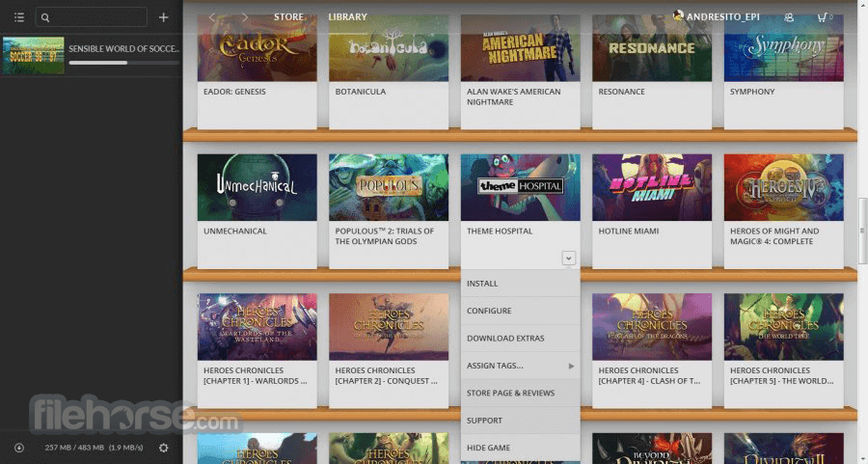The height and width of the screenshot is (464, 868).
Task: Open Eador: Genesis cover
Action: pos(258,48)
